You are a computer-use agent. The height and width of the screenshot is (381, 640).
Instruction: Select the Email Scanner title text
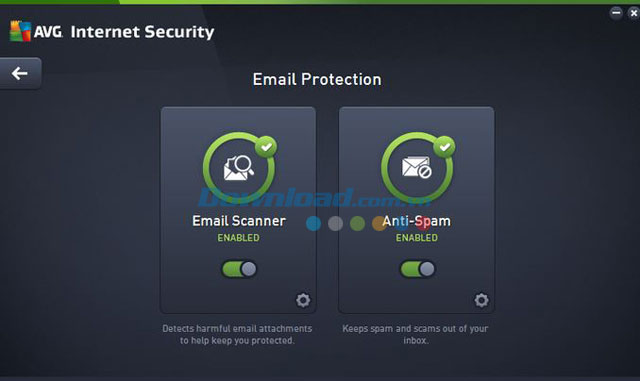pyautogui.click(x=239, y=221)
